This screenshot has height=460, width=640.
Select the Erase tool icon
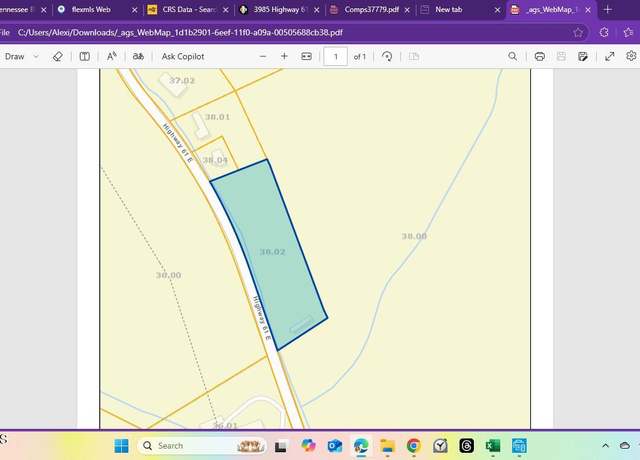58,57
